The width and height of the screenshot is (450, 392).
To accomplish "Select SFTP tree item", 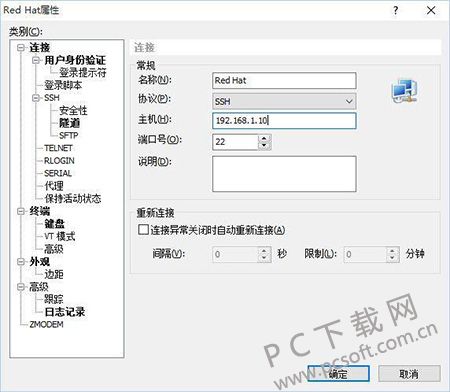I will 69,135.
